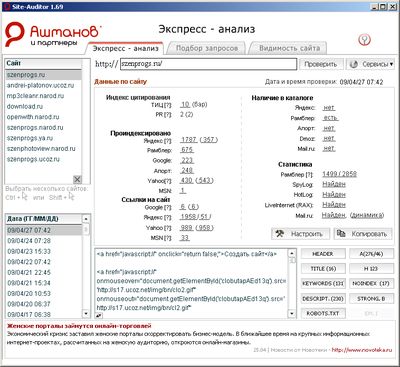Select date entry 09/04/27 07:42 in the date list

pyautogui.click(x=44, y=230)
